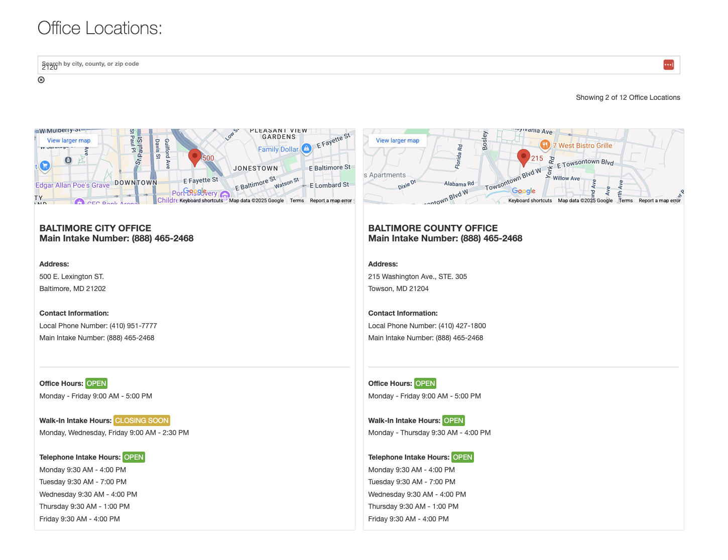Screen dimensions: 728x560
Task: Click Terms link on the Baltimore City map
Action: [x=297, y=201]
